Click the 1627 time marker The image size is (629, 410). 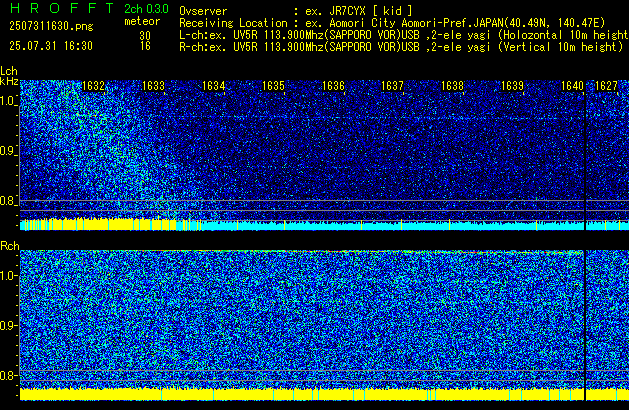click(x=606, y=86)
